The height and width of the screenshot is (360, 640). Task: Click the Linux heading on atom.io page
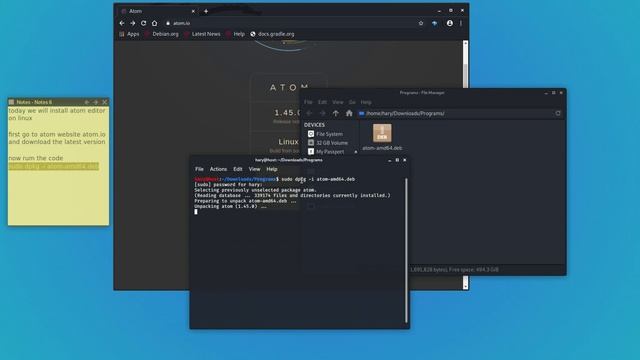[x=288, y=142]
